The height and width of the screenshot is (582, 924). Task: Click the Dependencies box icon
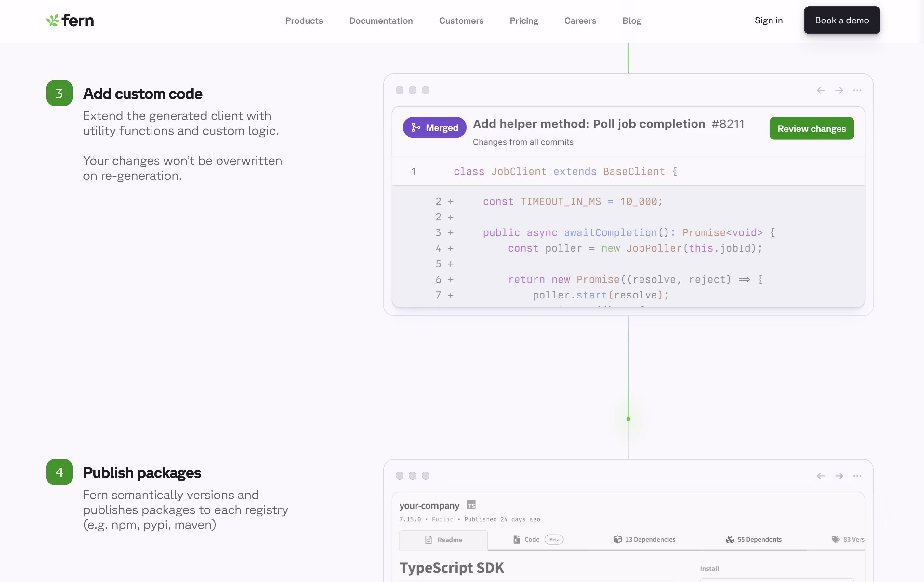617,539
